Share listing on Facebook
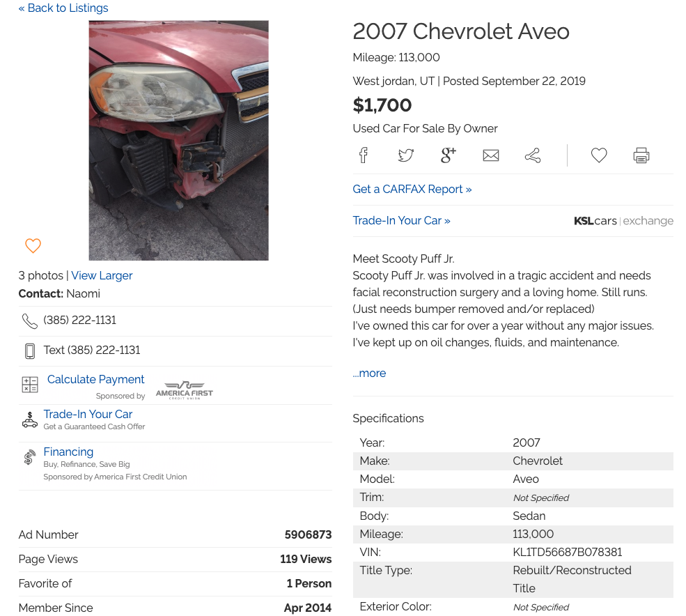Image resolution: width=686 pixels, height=616 pixels. 364,155
